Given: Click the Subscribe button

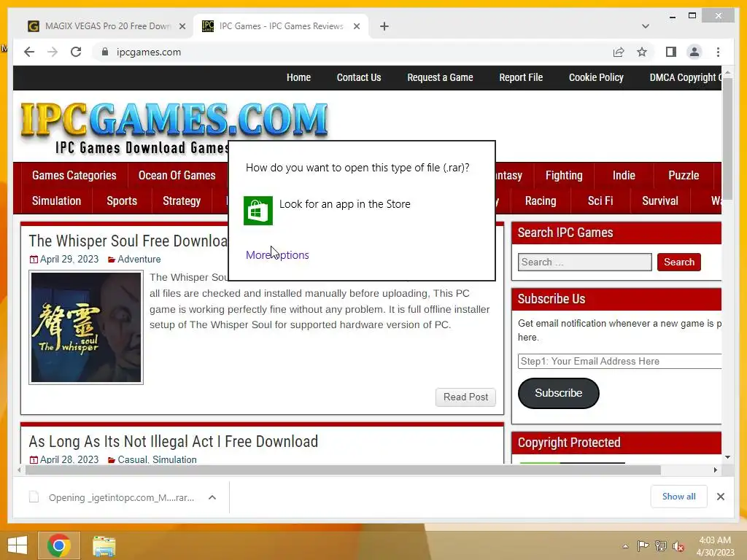Looking at the screenshot, I should click(x=558, y=393).
